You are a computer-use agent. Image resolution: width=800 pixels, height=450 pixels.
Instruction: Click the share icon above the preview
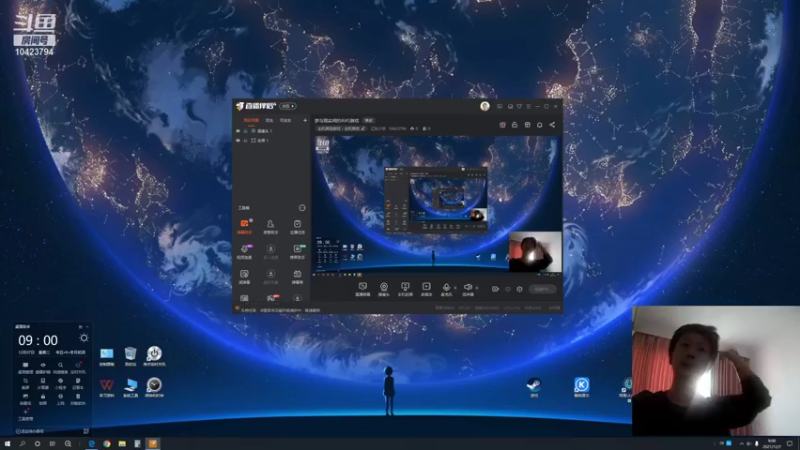(x=552, y=124)
